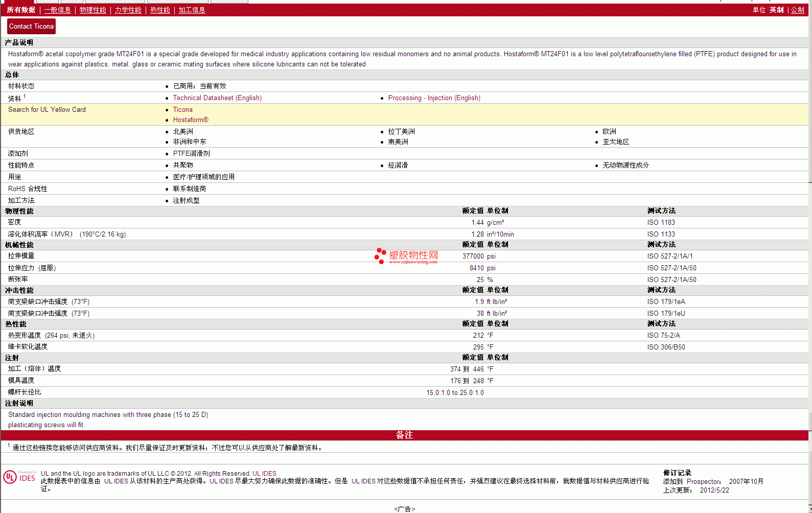Click the 176 到 248 °F mold temperature
Viewport: 812px width, 513px height.
pyautogui.click(x=472, y=381)
